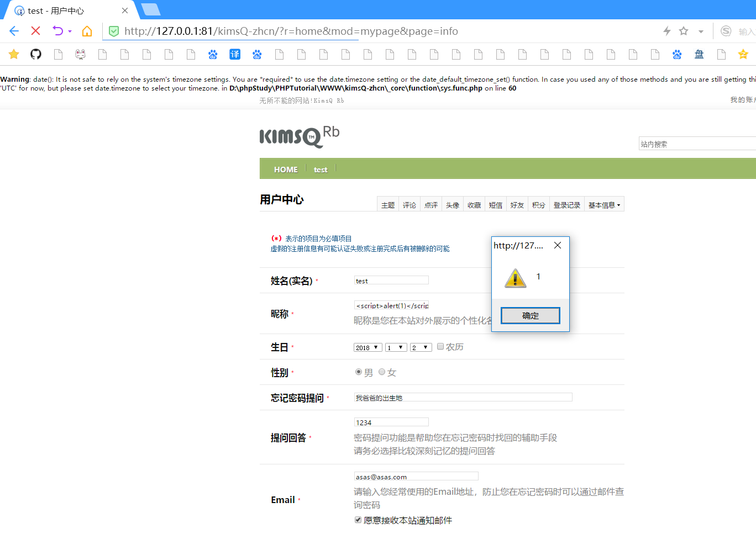756x534 pixels.
Task: Click the 用户中心 page heading
Action: [x=282, y=199]
